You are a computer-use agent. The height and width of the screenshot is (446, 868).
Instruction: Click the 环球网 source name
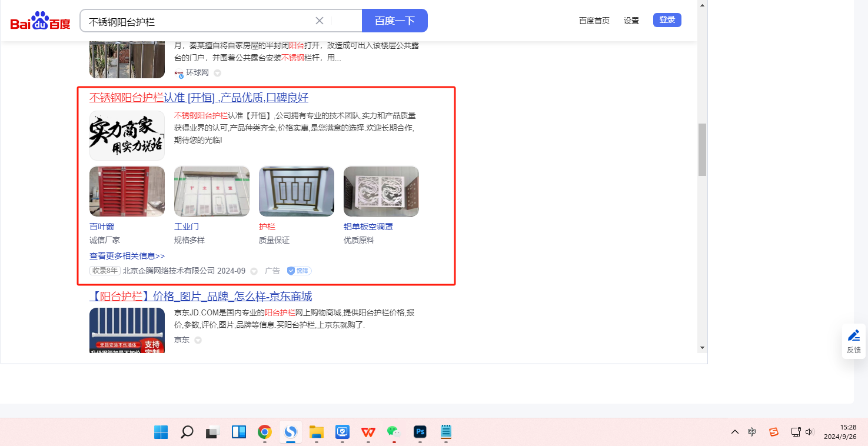pyautogui.click(x=197, y=73)
